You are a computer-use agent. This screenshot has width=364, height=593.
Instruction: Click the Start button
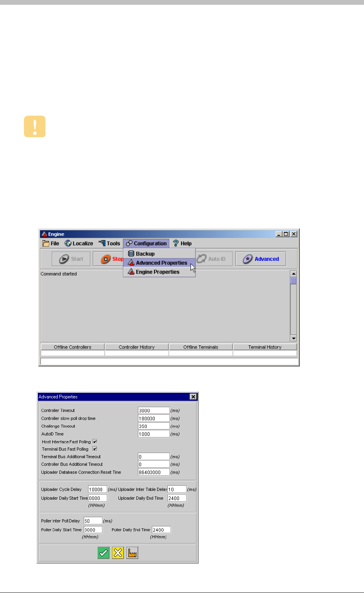click(x=71, y=259)
